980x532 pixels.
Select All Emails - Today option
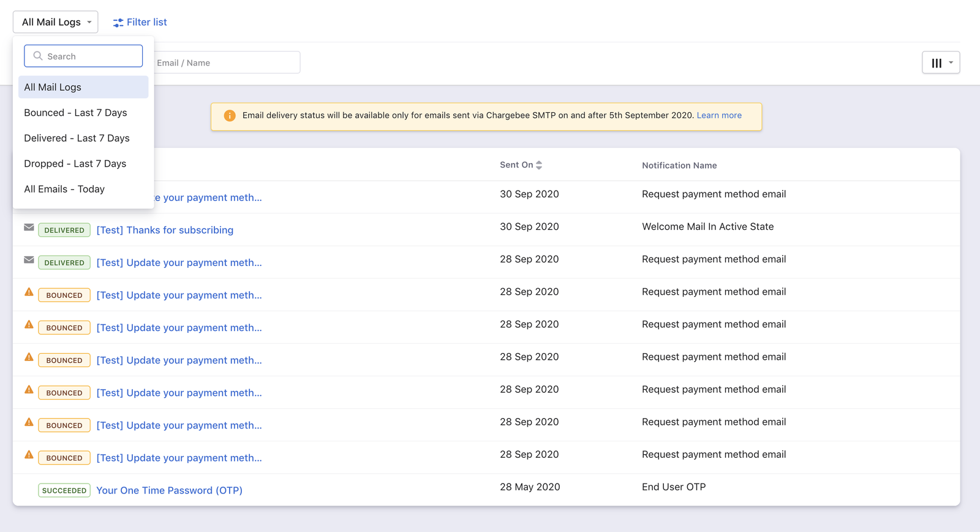click(64, 189)
